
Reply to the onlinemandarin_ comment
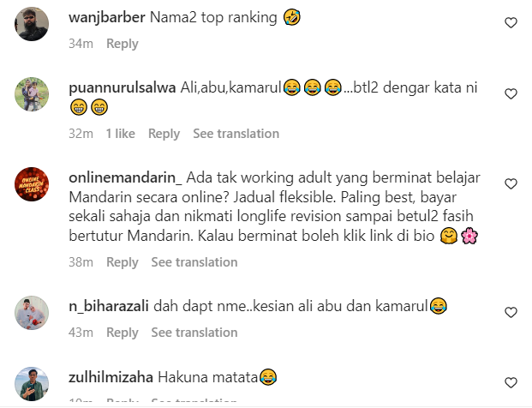click(123, 262)
